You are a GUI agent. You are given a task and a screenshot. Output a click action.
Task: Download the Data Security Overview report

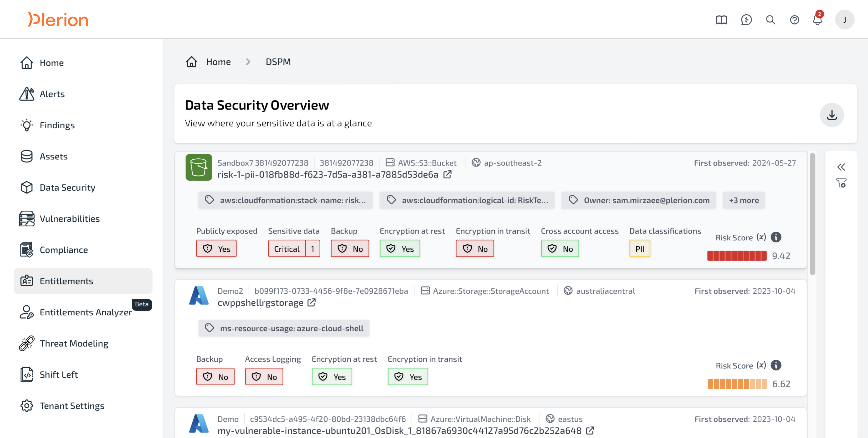coord(832,115)
